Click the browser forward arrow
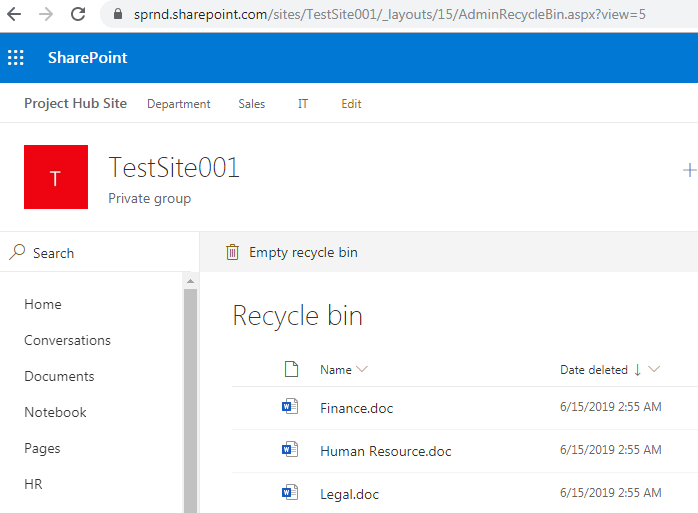 pos(46,14)
